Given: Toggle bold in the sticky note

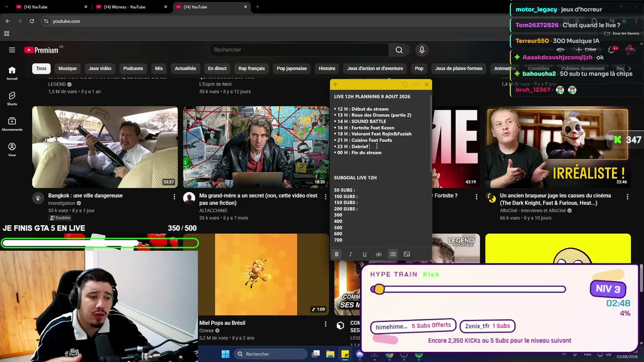Looking at the screenshot, I should [337, 254].
